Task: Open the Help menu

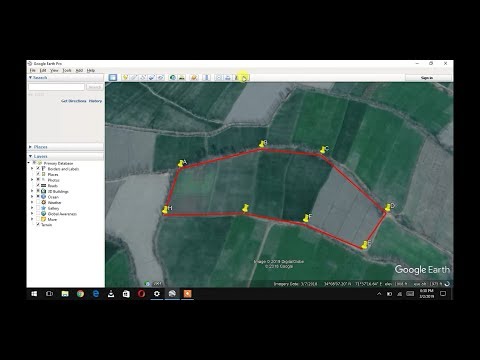Action: 91,70
